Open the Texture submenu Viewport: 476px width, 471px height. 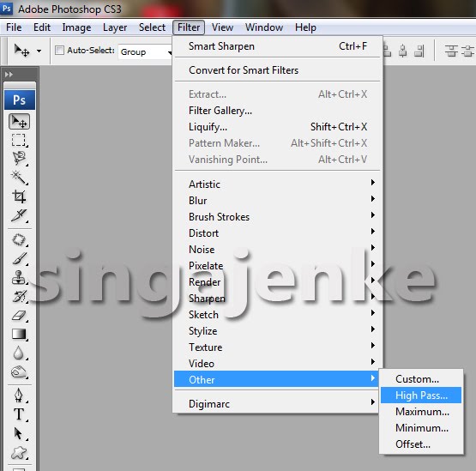coord(276,347)
